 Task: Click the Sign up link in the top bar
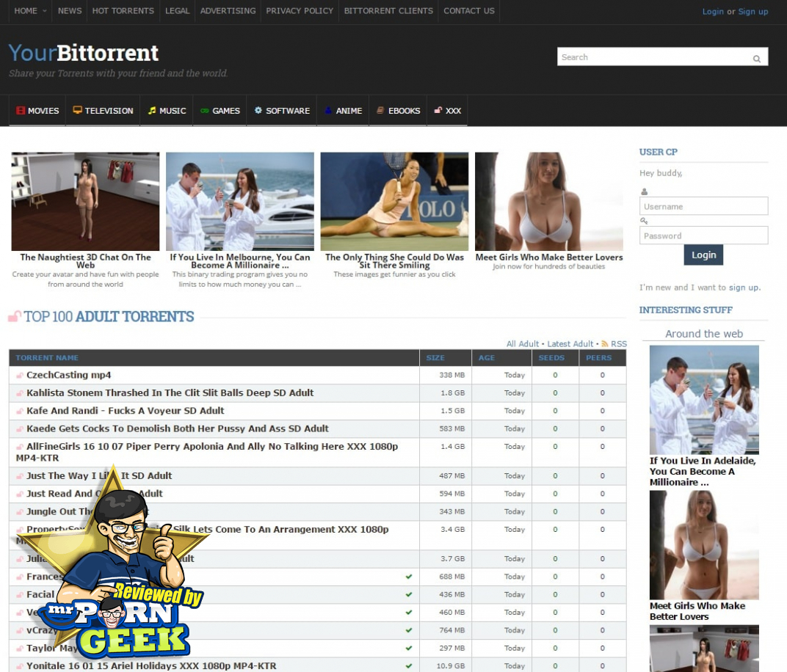click(753, 12)
